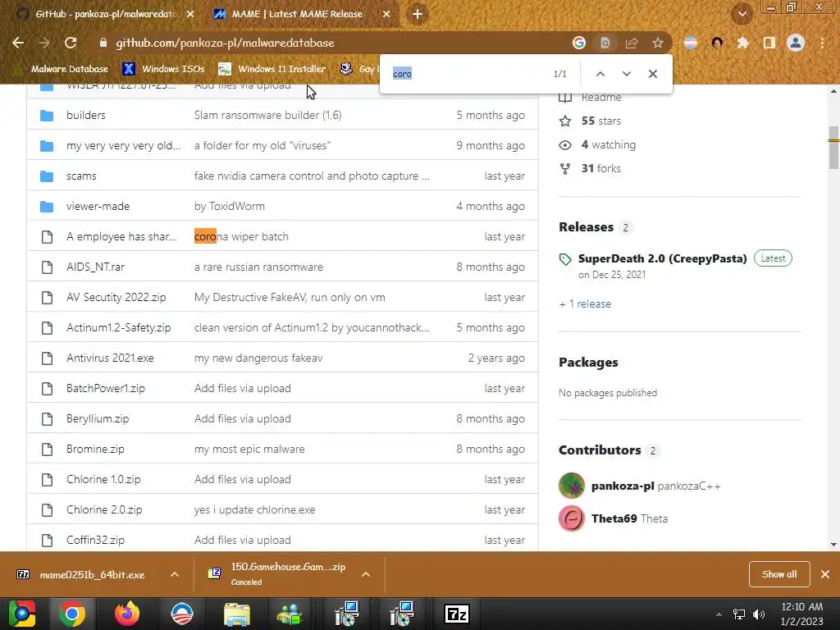Open Chrome from the taskbar

pyautogui.click(x=72, y=614)
